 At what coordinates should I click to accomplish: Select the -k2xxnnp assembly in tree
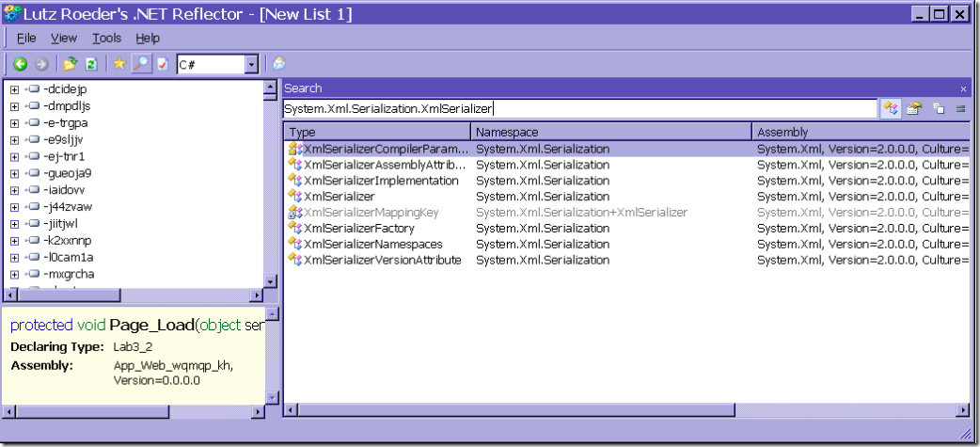pyautogui.click(x=68, y=240)
